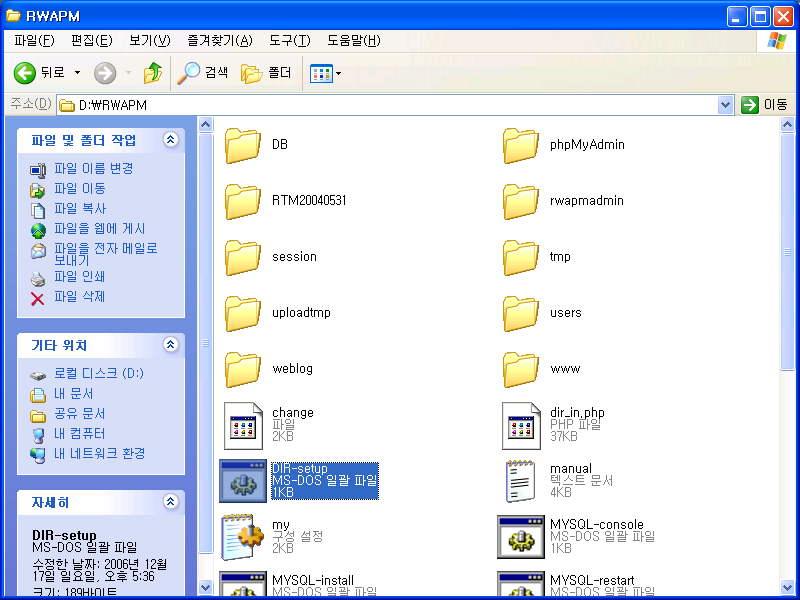Click the left task pane scrollbar thumb
This screenshot has height=600, width=800.
205,343
